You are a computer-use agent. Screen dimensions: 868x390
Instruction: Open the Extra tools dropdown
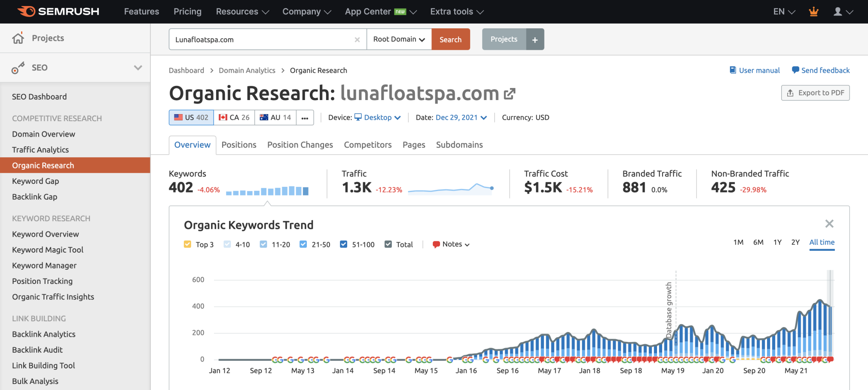point(457,12)
